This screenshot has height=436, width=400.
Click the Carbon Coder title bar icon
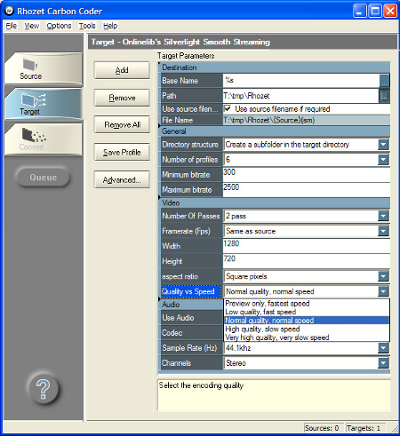(9, 11)
